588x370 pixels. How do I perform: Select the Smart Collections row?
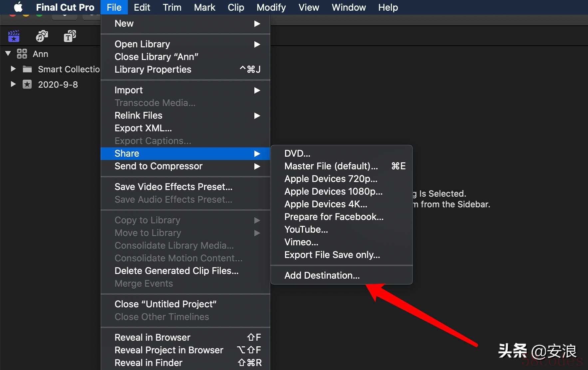pos(50,69)
